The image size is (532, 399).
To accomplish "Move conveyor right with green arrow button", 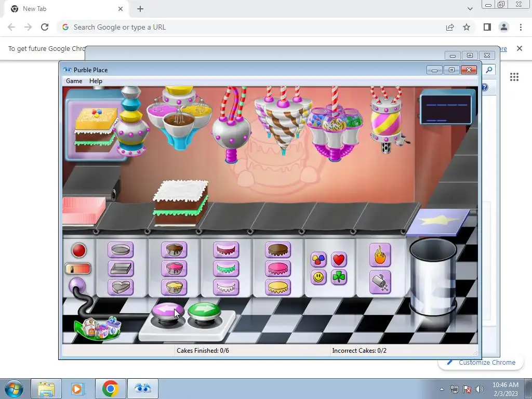I will pos(204,311).
